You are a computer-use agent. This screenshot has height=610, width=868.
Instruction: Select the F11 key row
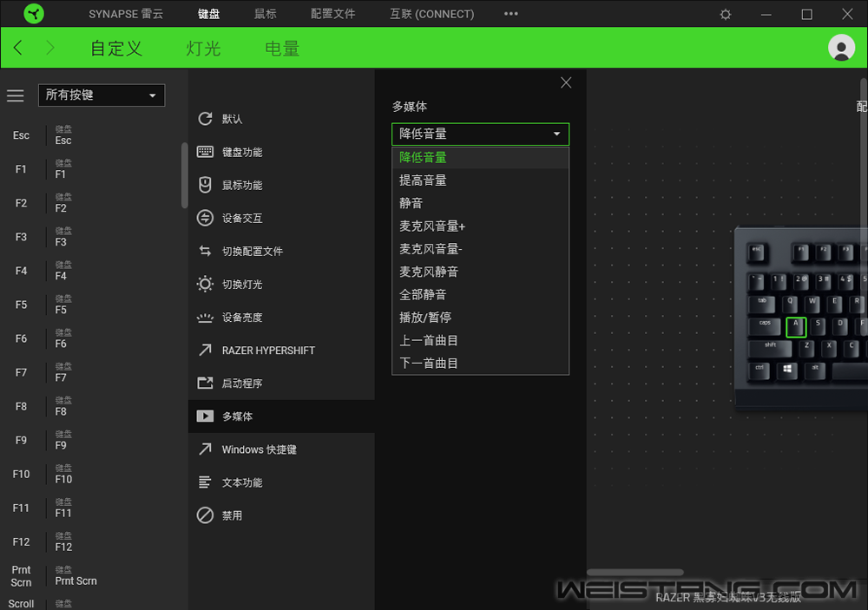tap(91, 508)
